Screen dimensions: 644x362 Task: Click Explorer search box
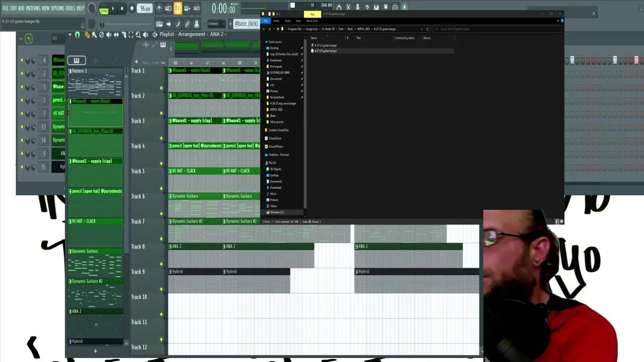click(x=497, y=29)
